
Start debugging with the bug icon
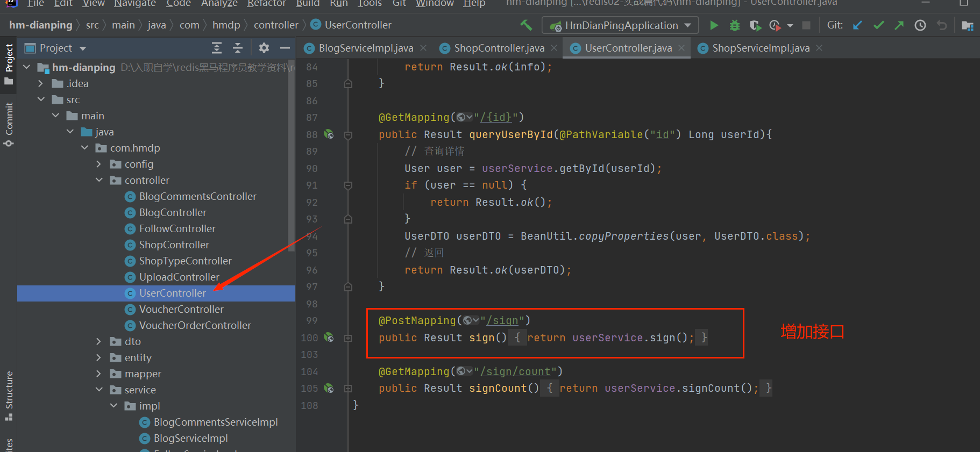734,25
